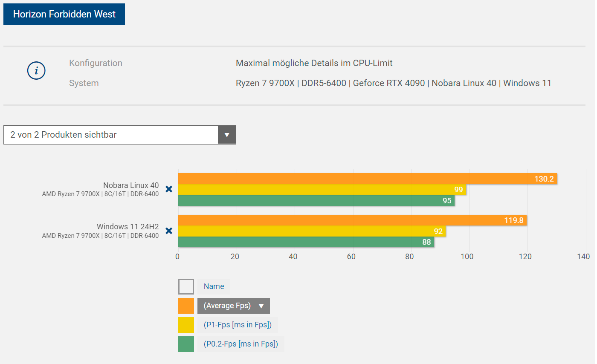
Task: Click the 'Konfiguration' label
Action: click(x=96, y=63)
